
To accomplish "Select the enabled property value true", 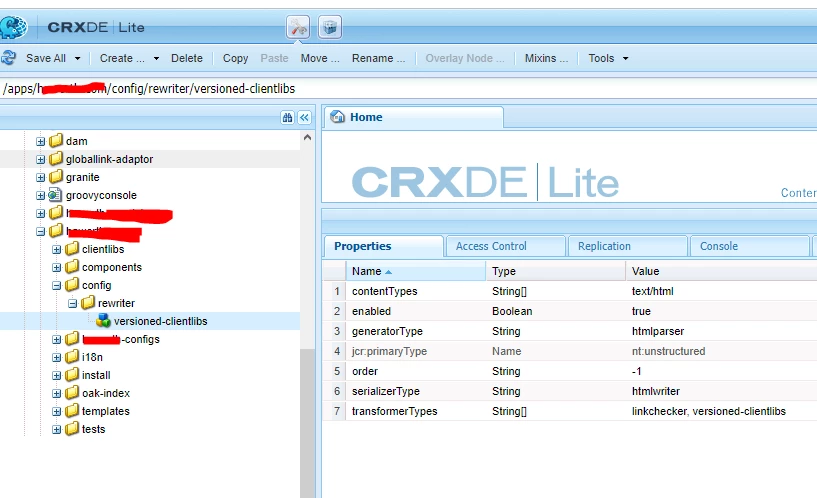I will [x=641, y=311].
